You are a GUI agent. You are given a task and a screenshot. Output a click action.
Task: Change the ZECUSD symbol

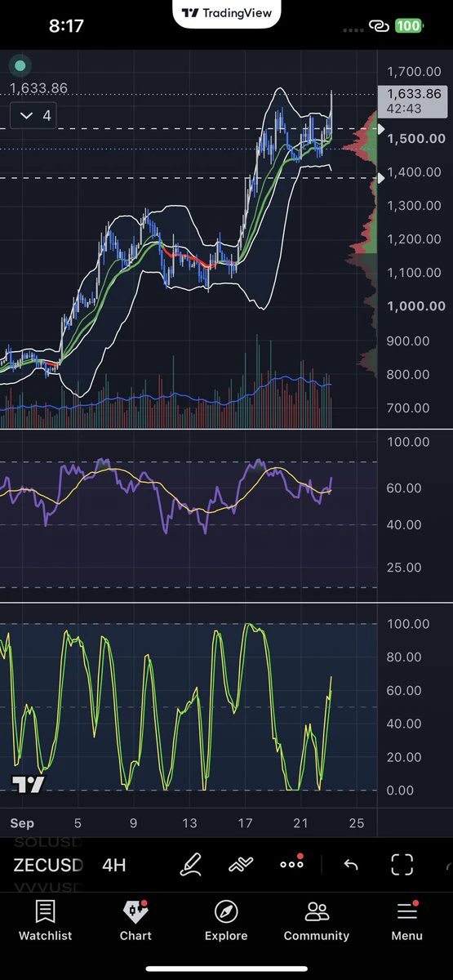[x=48, y=865]
